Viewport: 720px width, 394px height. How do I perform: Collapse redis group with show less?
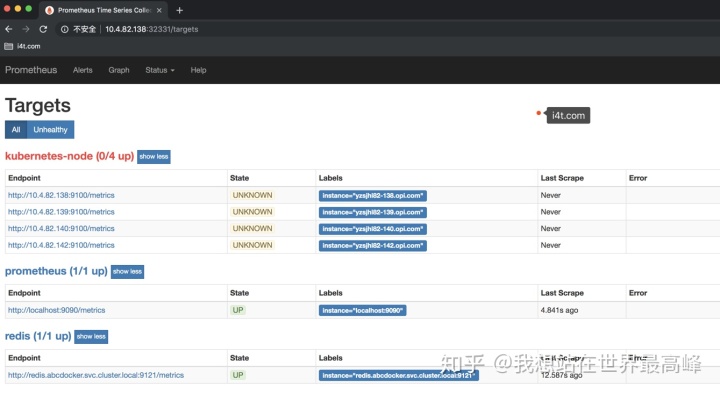91,337
